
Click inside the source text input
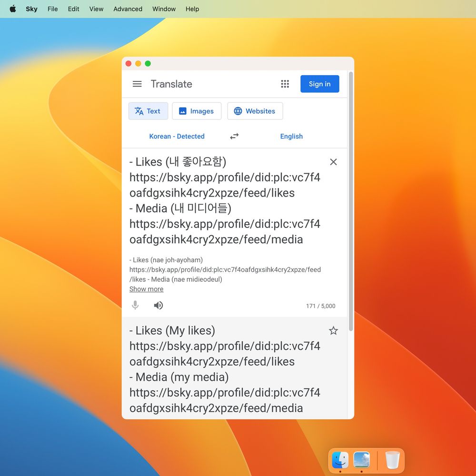coord(225,201)
